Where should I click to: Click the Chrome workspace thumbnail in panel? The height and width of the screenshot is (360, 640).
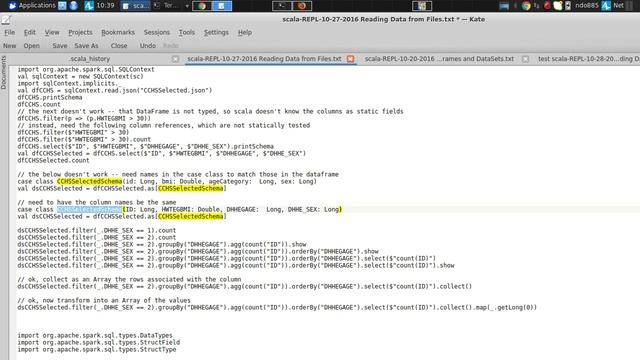tap(202, 6)
